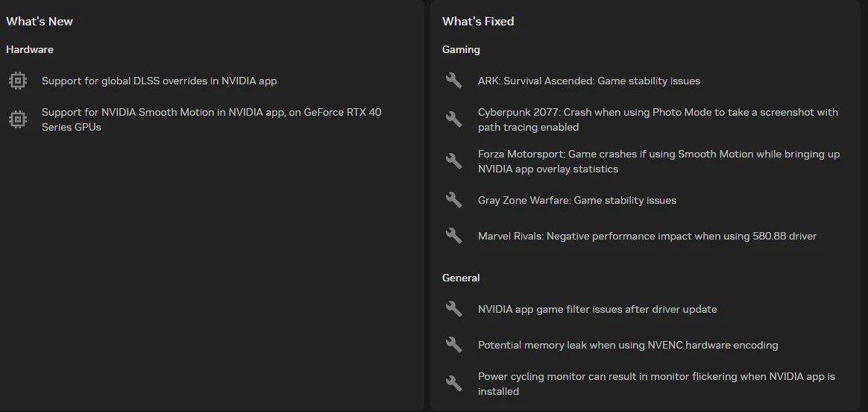Click Cyberpunk 2077 Photo Mode crash text
Screen dimensions: 868x412
pyautogui.click(x=658, y=119)
